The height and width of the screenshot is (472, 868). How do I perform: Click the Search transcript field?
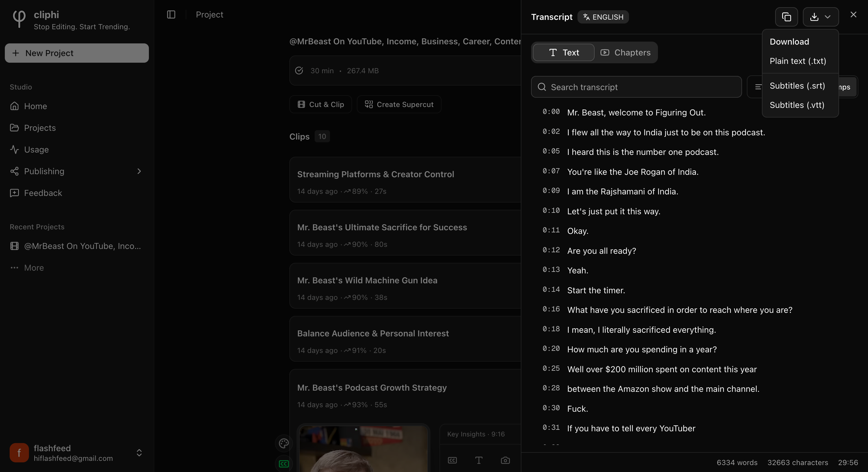pos(636,87)
